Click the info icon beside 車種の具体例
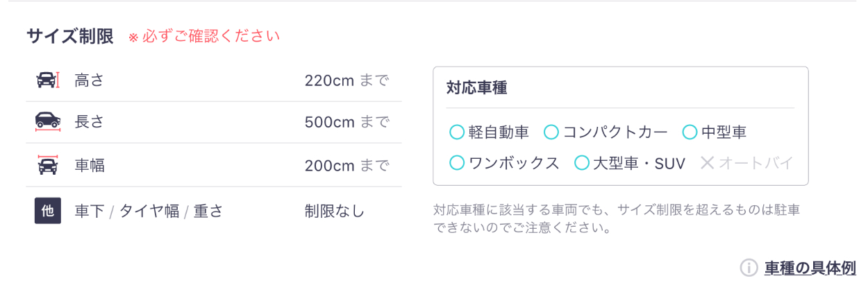The width and height of the screenshot is (868, 303). 748,268
